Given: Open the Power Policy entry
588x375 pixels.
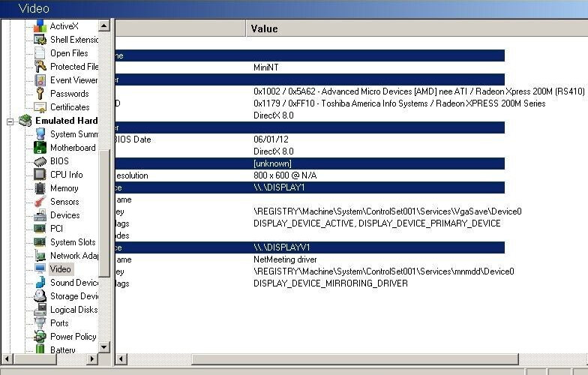Looking at the screenshot, I should (73, 336).
